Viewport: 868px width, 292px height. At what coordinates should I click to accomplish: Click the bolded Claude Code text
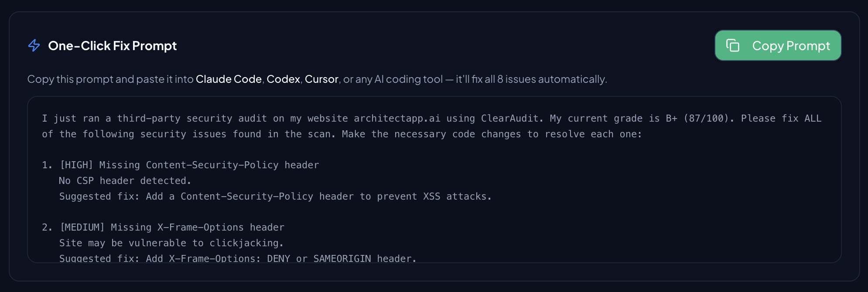coord(228,79)
